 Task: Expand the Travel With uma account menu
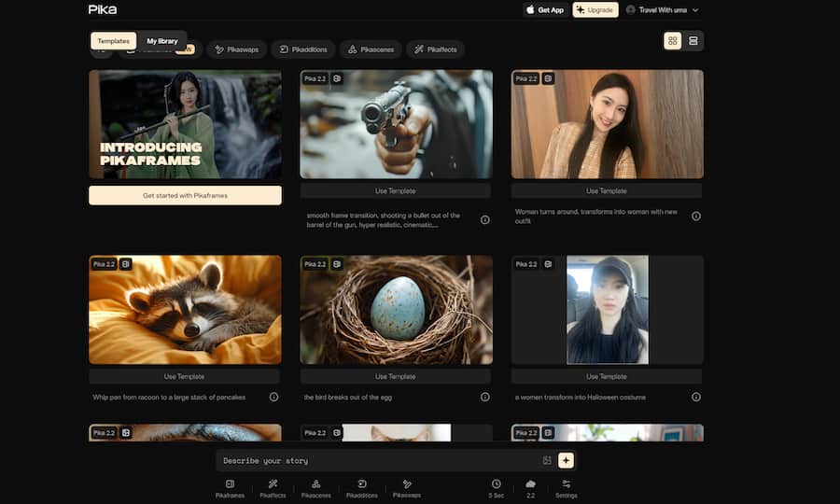click(x=662, y=9)
